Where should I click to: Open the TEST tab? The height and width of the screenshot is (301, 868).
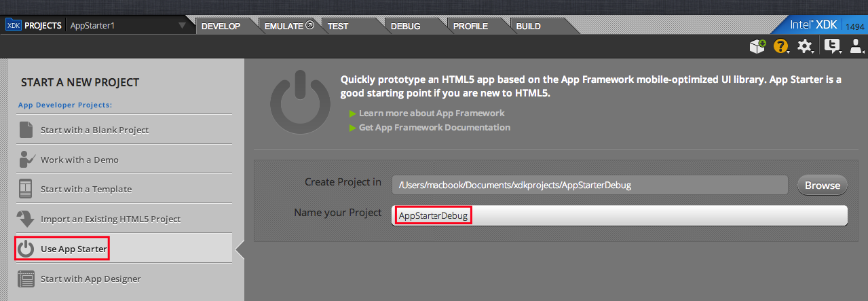(338, 26)
